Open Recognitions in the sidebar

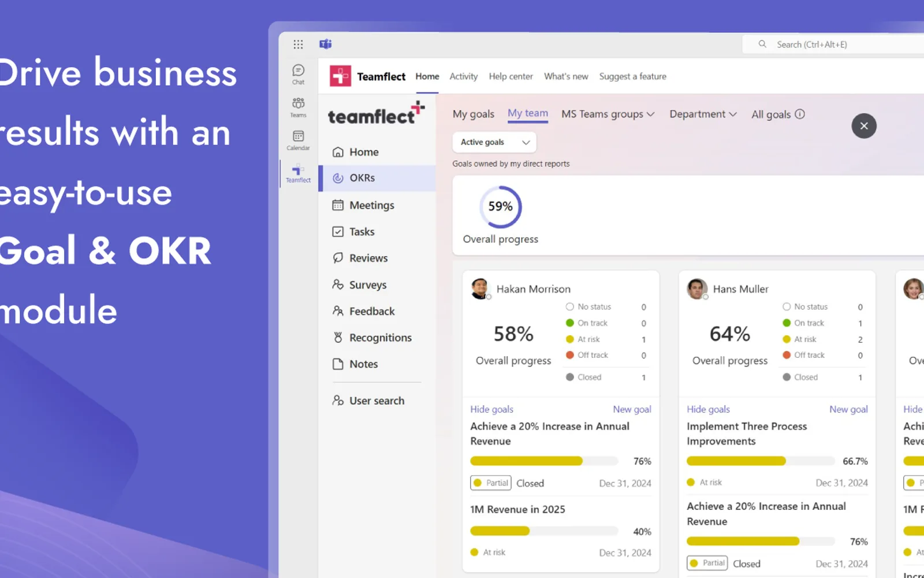[377, 338]
